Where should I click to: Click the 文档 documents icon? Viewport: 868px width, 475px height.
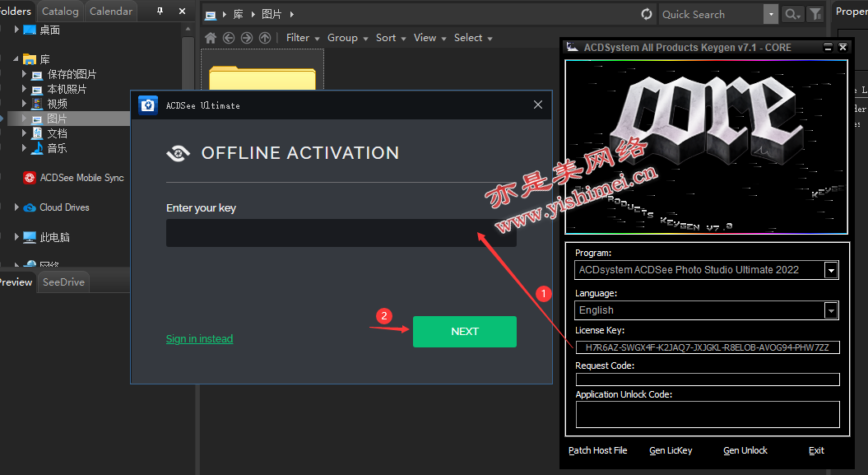coord(37,133)
